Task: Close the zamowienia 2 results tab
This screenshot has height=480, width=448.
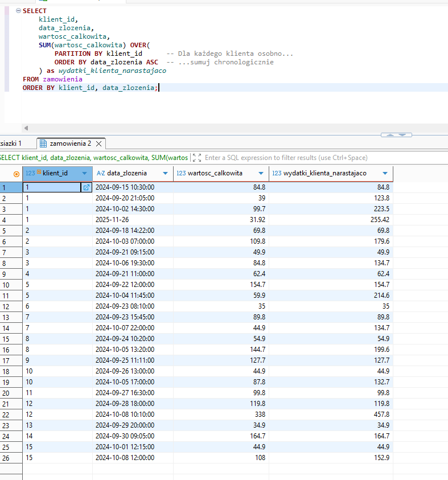Action: (x=99, y=144)
